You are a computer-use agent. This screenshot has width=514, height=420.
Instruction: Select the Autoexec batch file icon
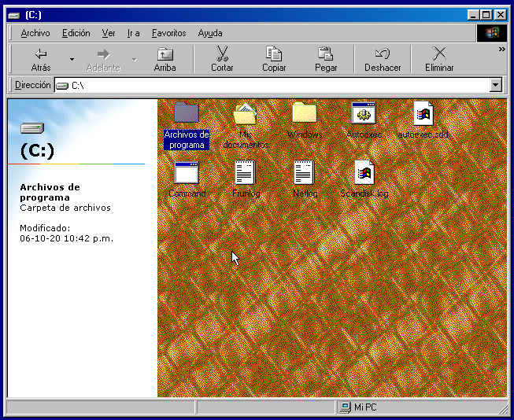[x=364, y=113]
